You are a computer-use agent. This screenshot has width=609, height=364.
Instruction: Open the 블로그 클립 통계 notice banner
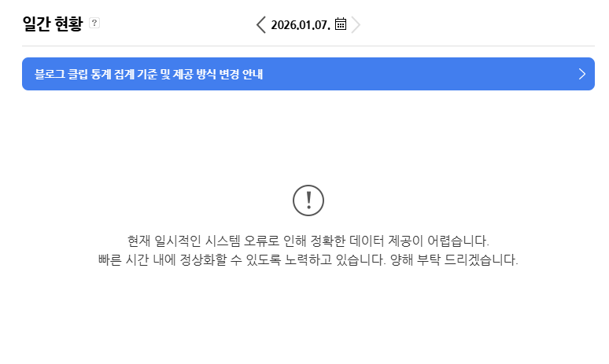pyautogui.click(x=149, y=75)
